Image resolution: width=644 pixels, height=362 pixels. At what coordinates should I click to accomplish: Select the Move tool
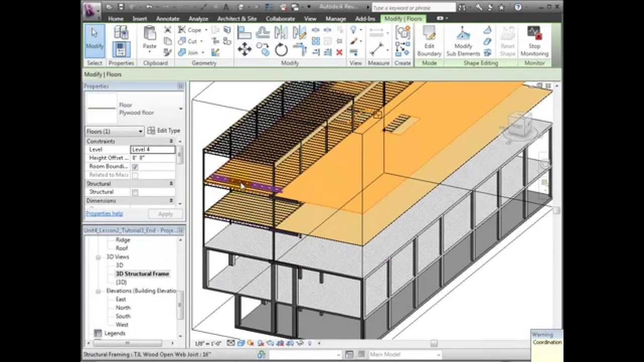coord(245,49)
